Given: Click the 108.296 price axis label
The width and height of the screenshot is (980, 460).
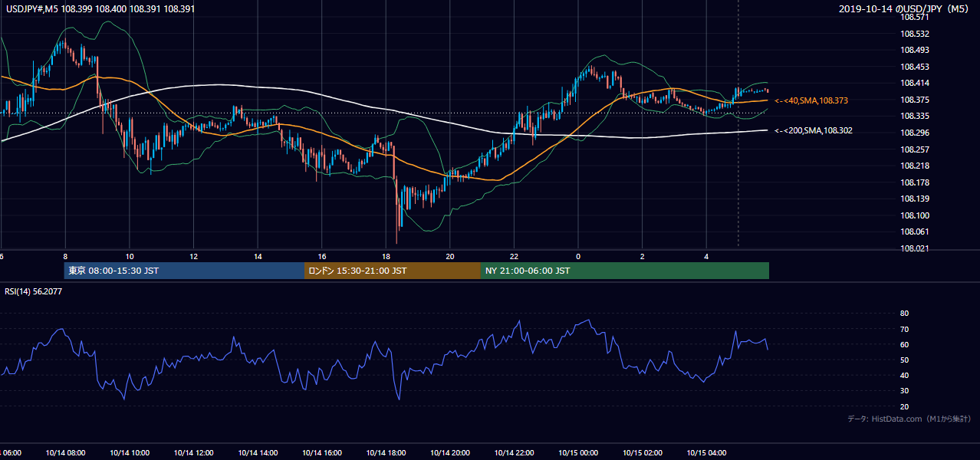Looking at the screenshot, I should [x=916, y=133].
